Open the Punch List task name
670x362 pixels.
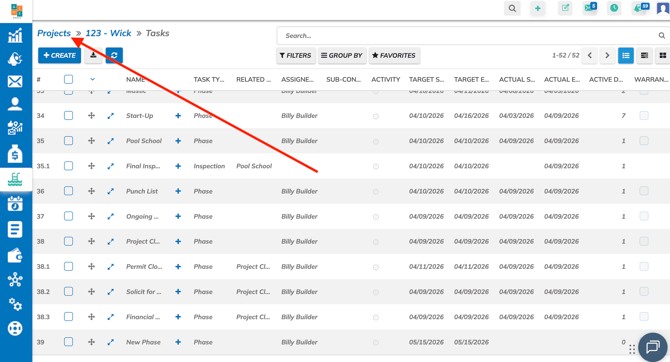(x=142, y=191)
